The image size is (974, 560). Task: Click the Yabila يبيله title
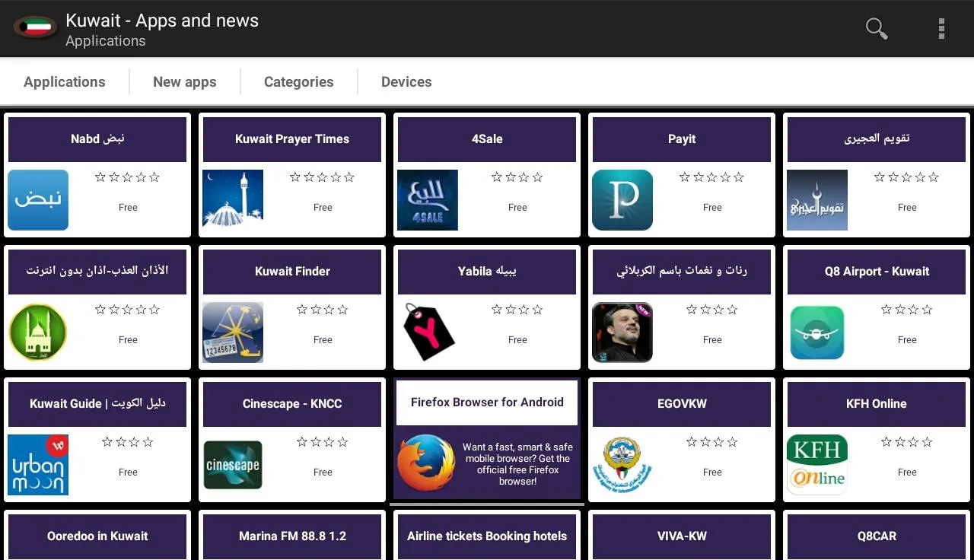pos(487,272)
